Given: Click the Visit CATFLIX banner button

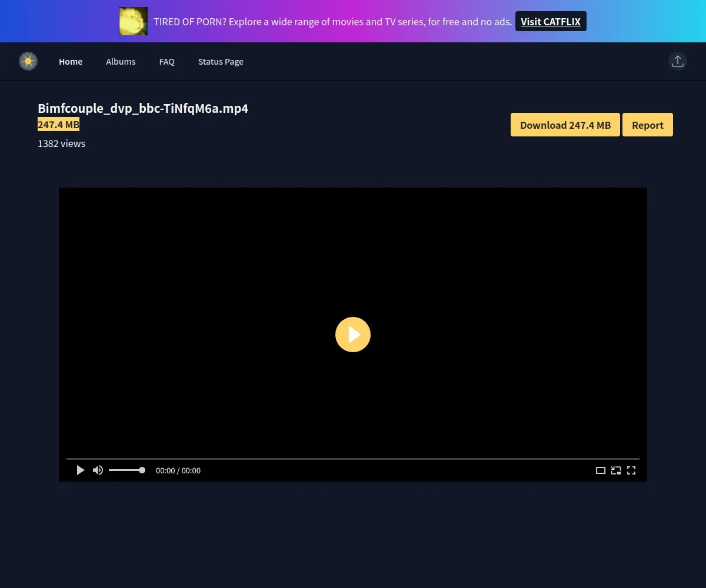Looking at the screenshot, I should click(551, 21).
